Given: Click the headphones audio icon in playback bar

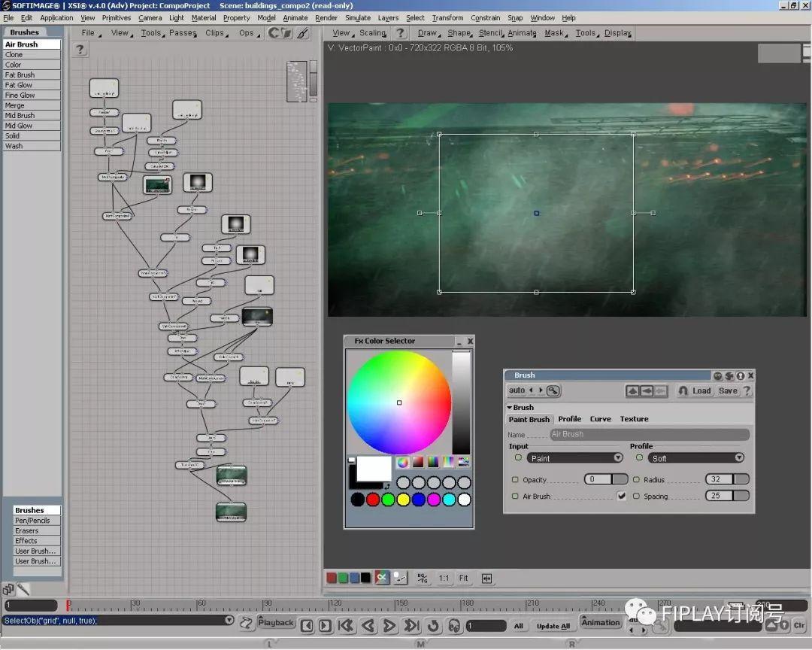Looking at the screenshot, I should [453, 625].
